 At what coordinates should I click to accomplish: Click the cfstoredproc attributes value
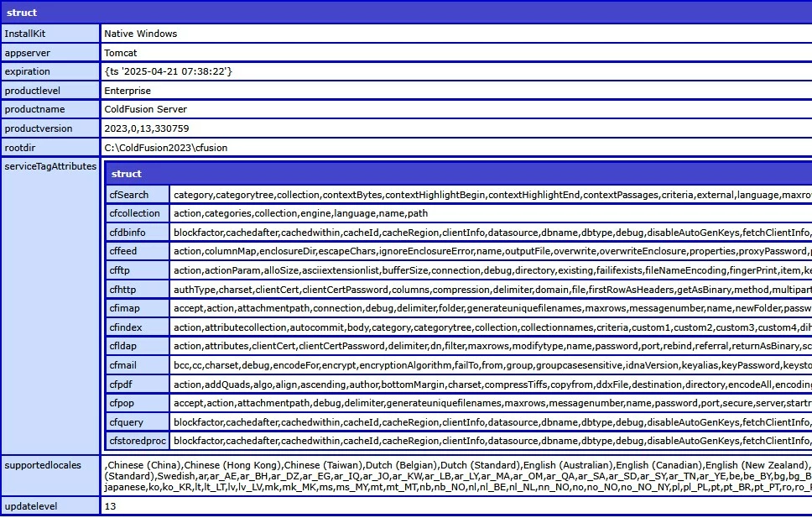[x=491, y=442]
